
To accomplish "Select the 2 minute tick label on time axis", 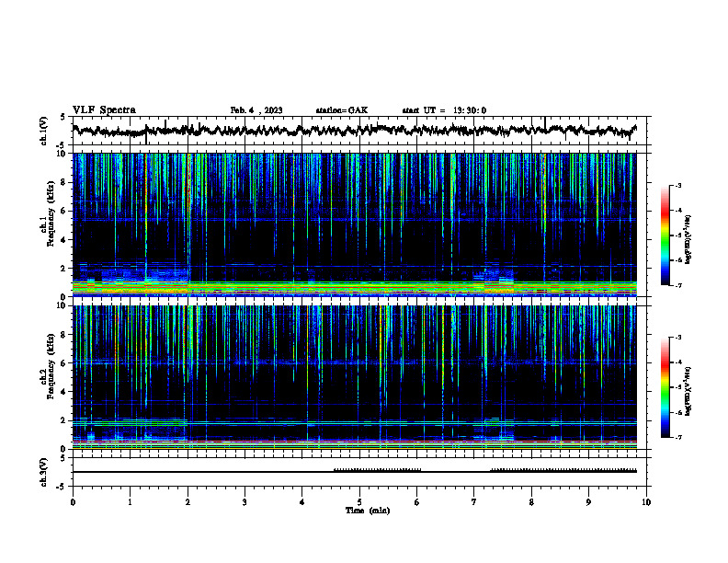I will point(188,502).
